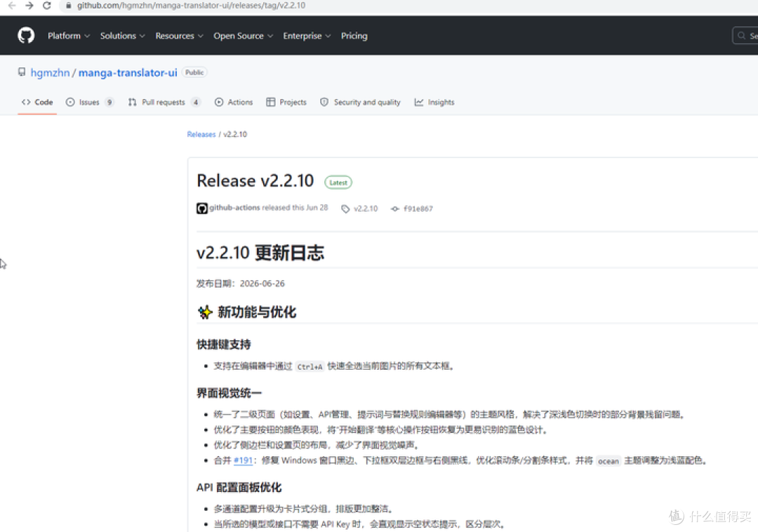Click the v2.2.10 更新日志 heading

point(260,253)
